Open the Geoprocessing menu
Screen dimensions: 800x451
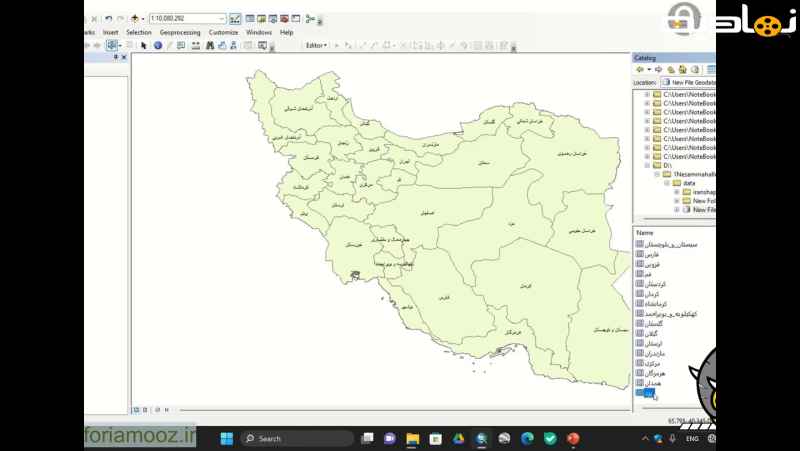[x=179, y=32]
